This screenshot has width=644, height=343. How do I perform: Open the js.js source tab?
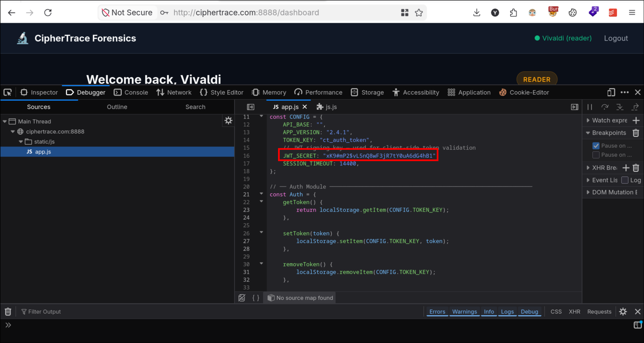[327, 107]
